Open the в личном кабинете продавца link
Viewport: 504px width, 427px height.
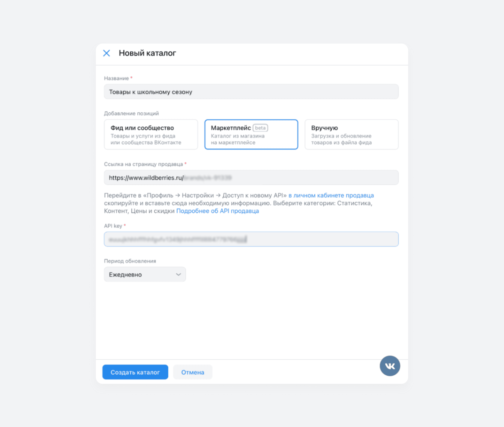click(331, 195)
